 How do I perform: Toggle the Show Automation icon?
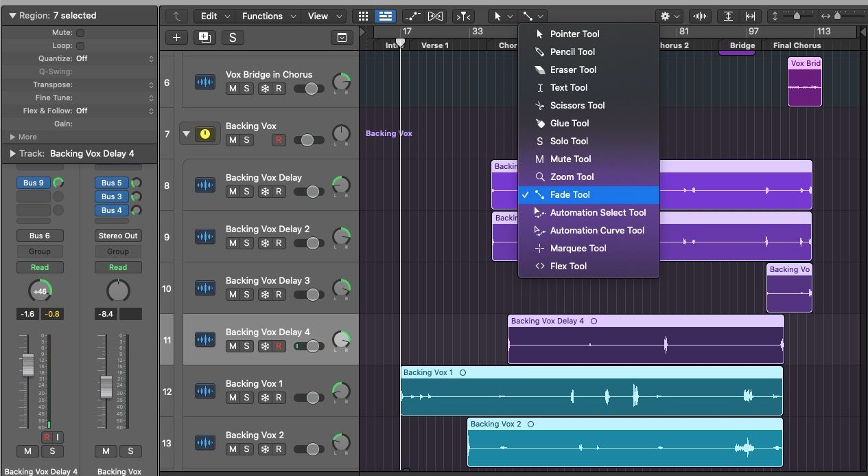point(412,16)
